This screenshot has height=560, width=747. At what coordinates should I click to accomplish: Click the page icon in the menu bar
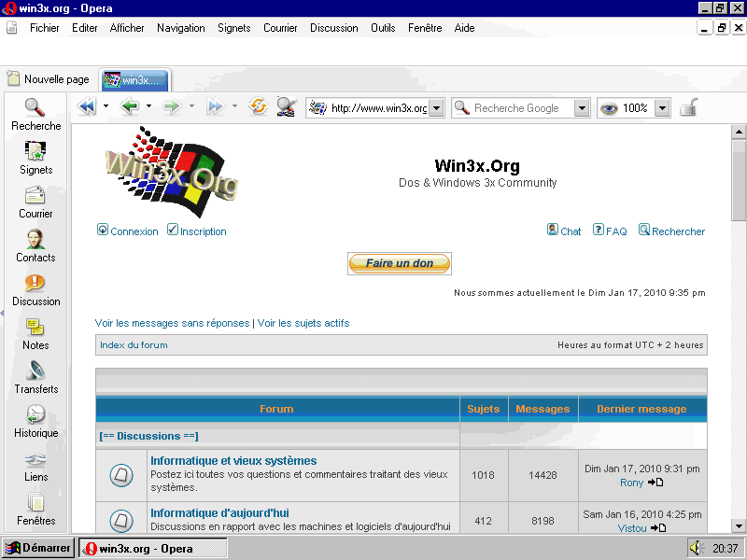pos(12,28)
